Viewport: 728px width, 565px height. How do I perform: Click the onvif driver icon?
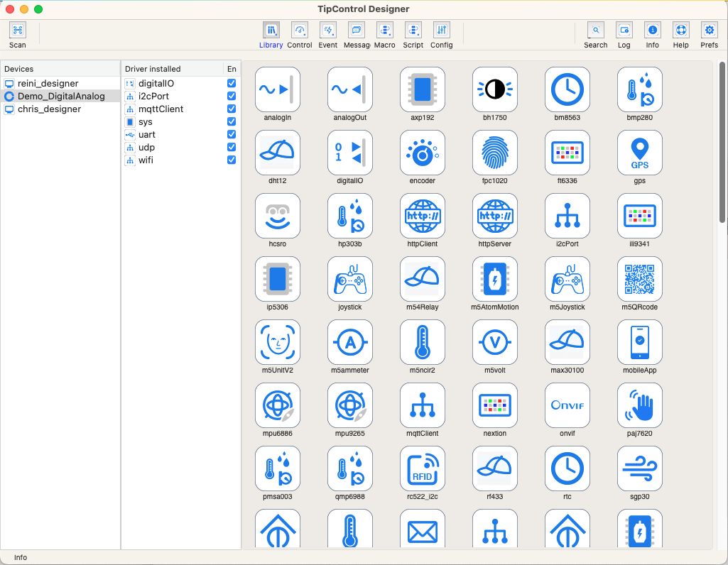(x=567, y=406)
